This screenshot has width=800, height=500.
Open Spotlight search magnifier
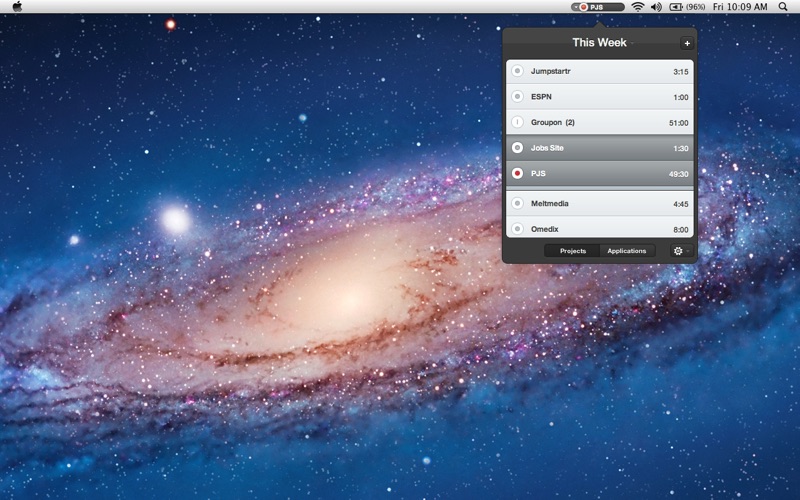pyautogui.click(x=783, y=7)
